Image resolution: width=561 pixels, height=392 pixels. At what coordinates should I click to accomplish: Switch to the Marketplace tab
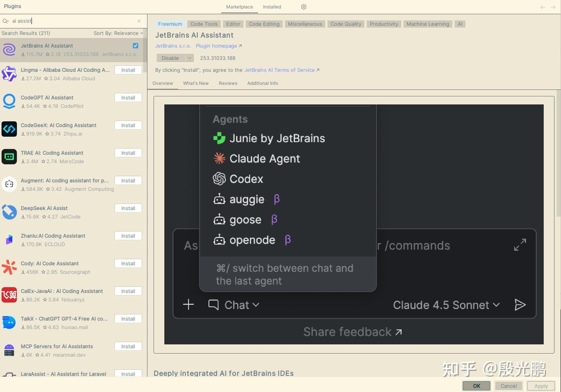[240, 7]
